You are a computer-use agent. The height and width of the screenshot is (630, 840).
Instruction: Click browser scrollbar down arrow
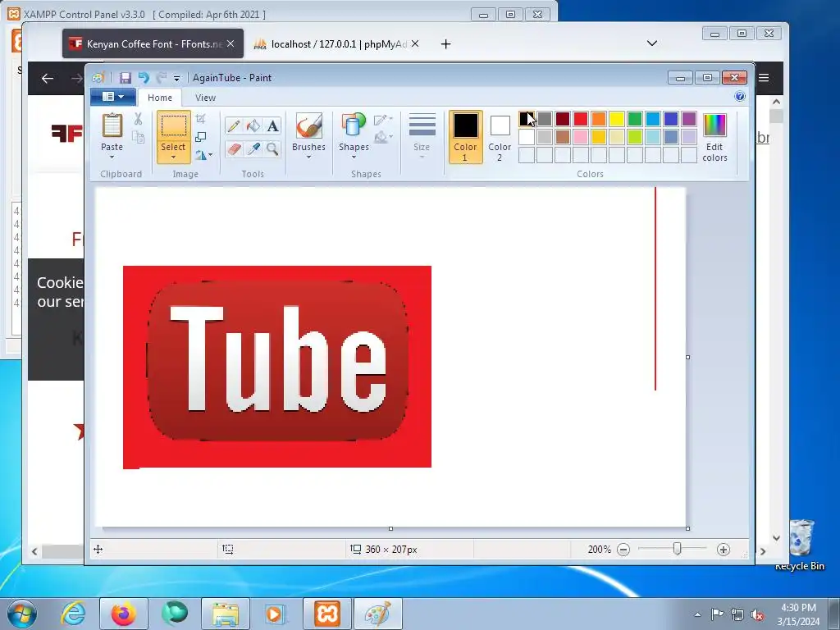coord(777,538)
